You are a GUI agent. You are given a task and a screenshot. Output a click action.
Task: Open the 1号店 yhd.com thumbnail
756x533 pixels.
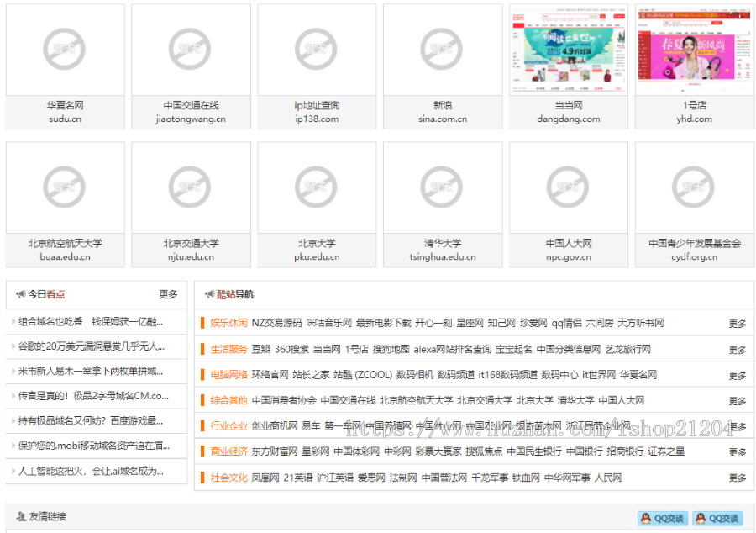pyautogui.click(x=695, y=50)
